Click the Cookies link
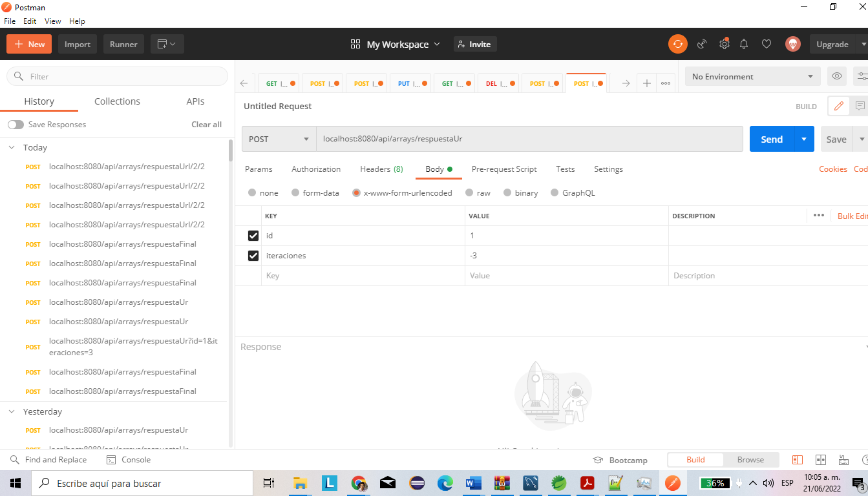Viewport: 868px width, 496px height. (832, 169)
